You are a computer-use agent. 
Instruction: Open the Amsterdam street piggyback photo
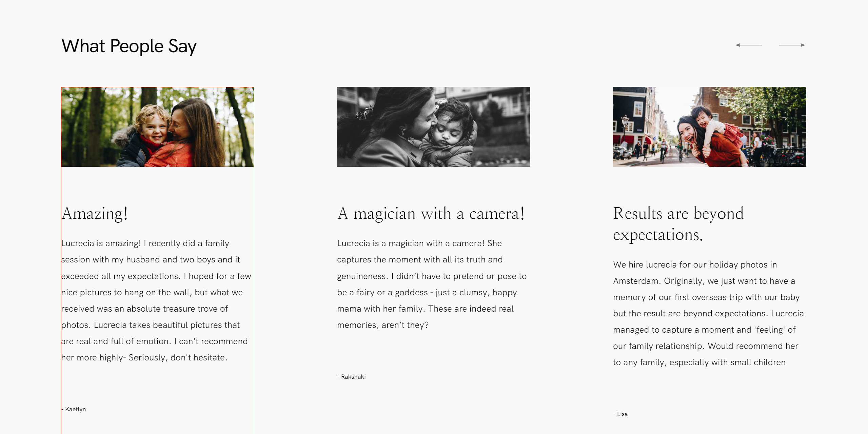709,127
